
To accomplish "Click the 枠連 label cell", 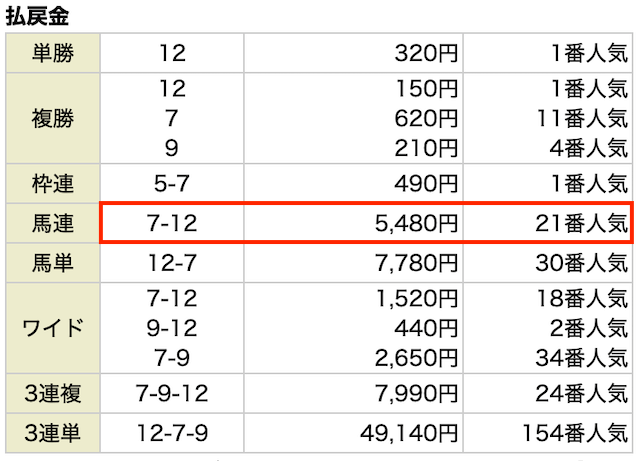I will (53, 183).
